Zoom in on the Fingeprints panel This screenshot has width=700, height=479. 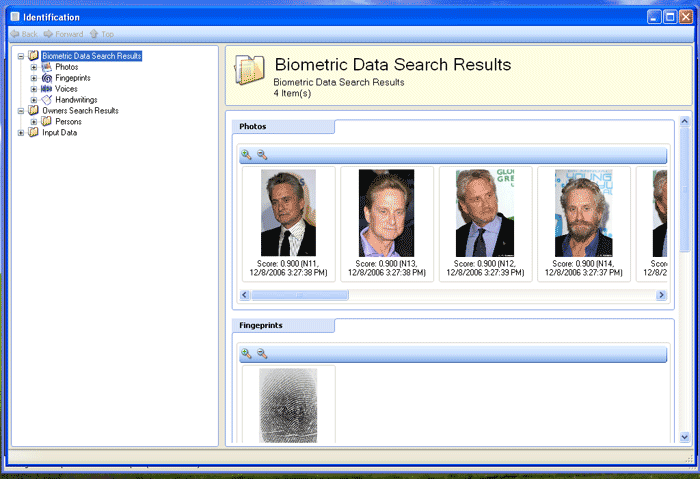246,354
